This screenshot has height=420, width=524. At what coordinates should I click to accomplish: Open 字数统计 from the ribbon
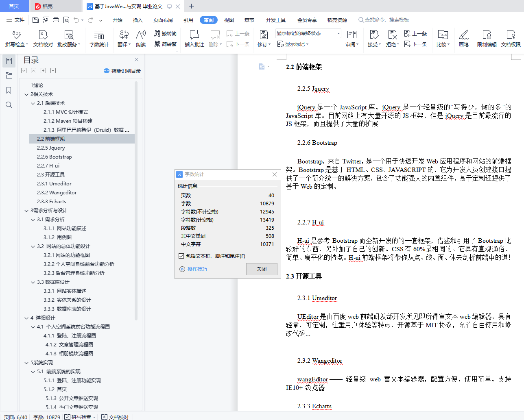click(99, 39)
